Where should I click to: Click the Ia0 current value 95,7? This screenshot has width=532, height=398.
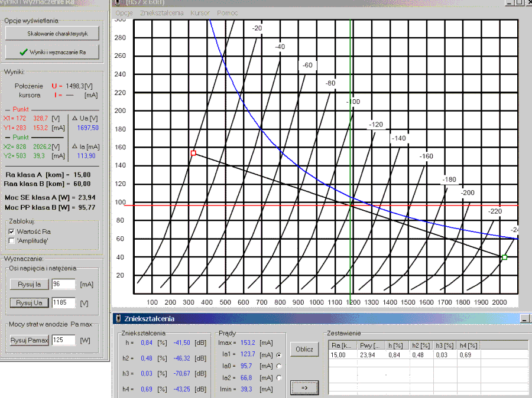pos(246,366)
